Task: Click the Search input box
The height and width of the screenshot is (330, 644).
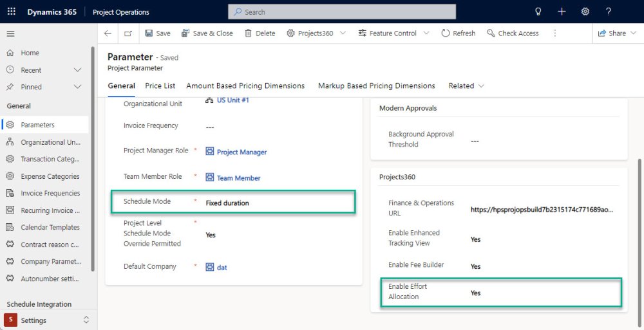Action: [x=342, y=12]
